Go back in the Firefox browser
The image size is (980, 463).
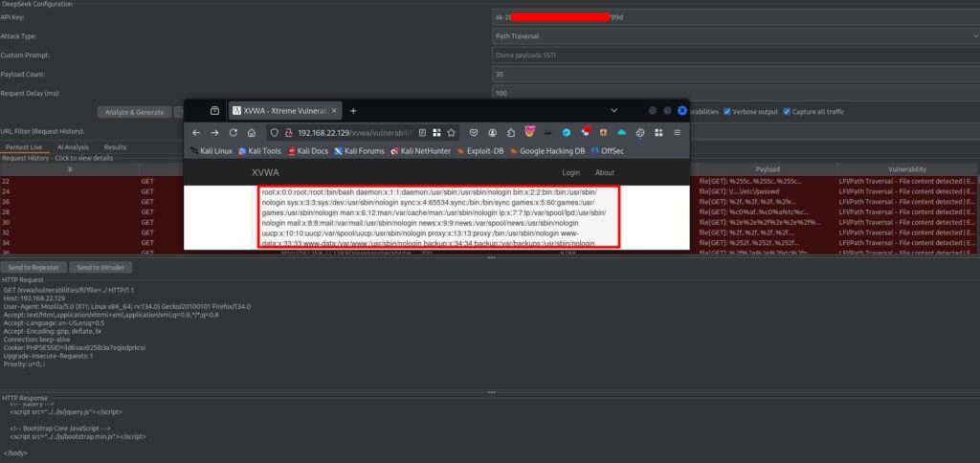196,132
